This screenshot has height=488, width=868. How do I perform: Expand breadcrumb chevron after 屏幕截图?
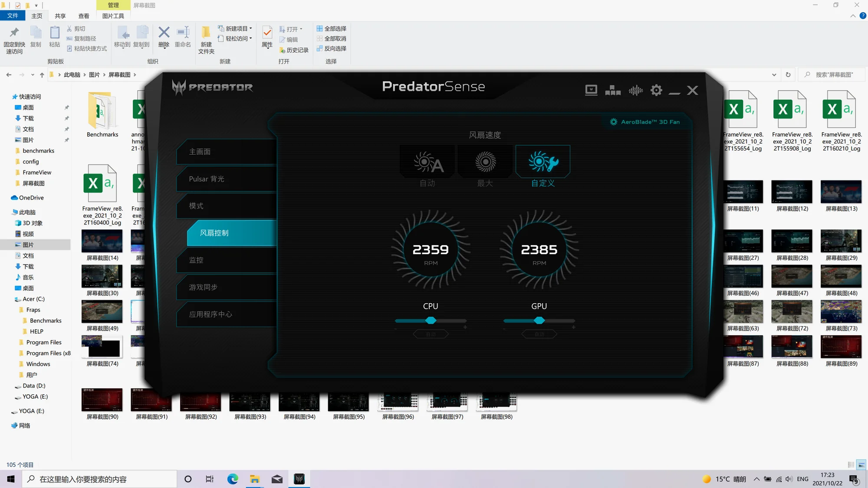point(135,75)
